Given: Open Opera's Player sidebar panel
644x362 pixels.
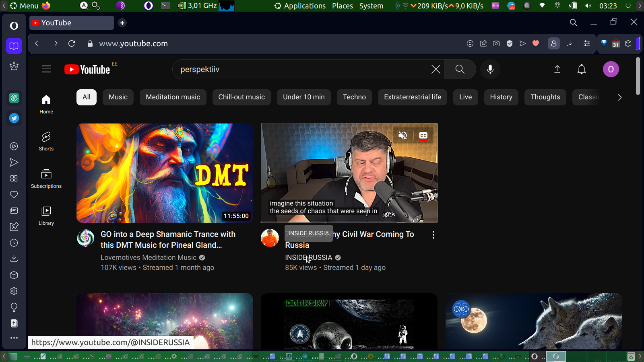Looking at the screenshot, I should click(x=14, y=146).
